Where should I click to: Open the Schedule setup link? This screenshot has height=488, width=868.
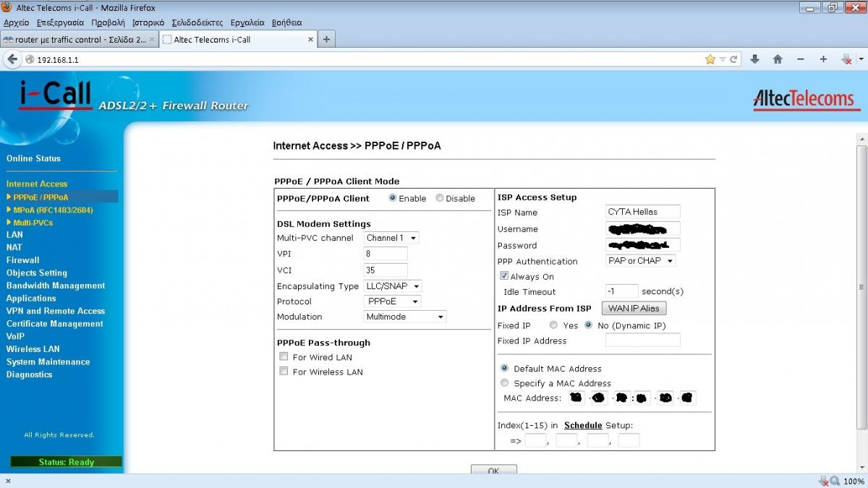[x=583, y=425]
